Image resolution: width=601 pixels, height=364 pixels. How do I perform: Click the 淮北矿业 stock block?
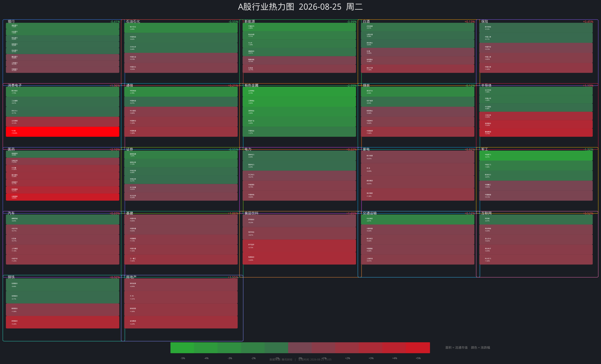tap(418, 92)
